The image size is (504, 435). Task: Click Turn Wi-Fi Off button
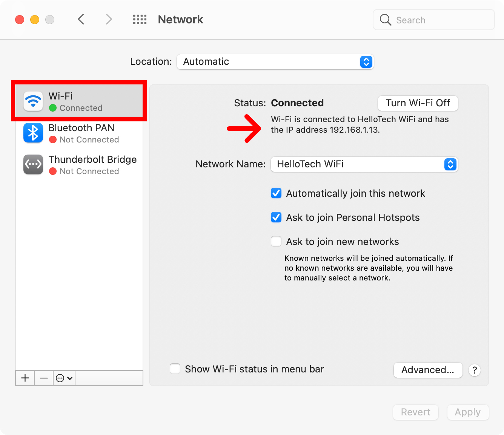click(418, 103)
